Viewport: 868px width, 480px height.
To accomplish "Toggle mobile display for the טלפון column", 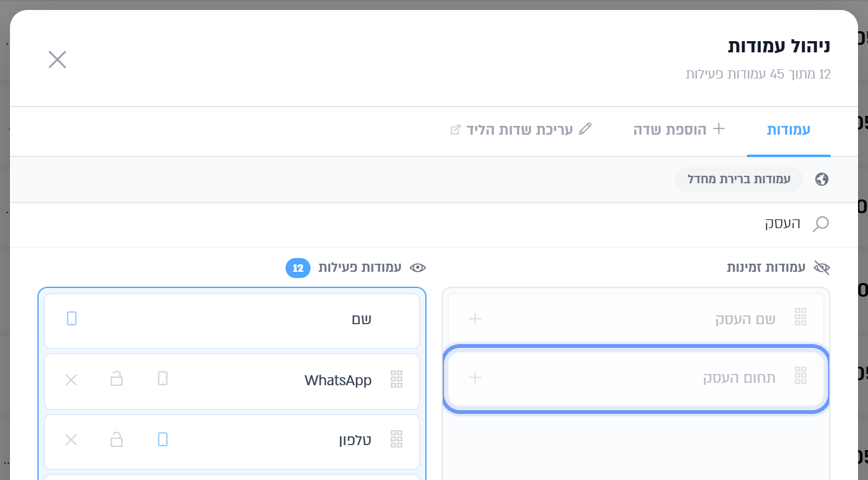I will 163,439.
